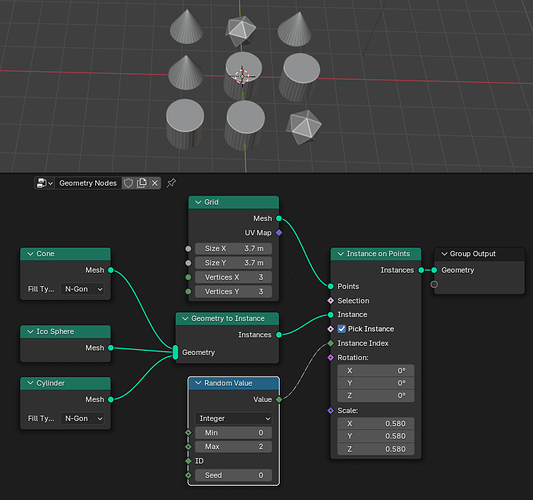
Task: Collapse the Random Value node
Action: [x=198, y=383]
